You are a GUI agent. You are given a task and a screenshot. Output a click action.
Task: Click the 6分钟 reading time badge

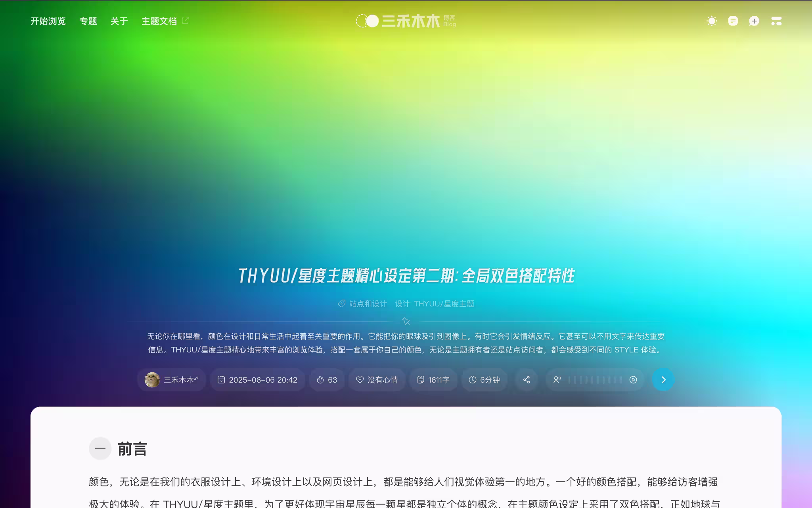pyautogui.click(x=484, y=380)
